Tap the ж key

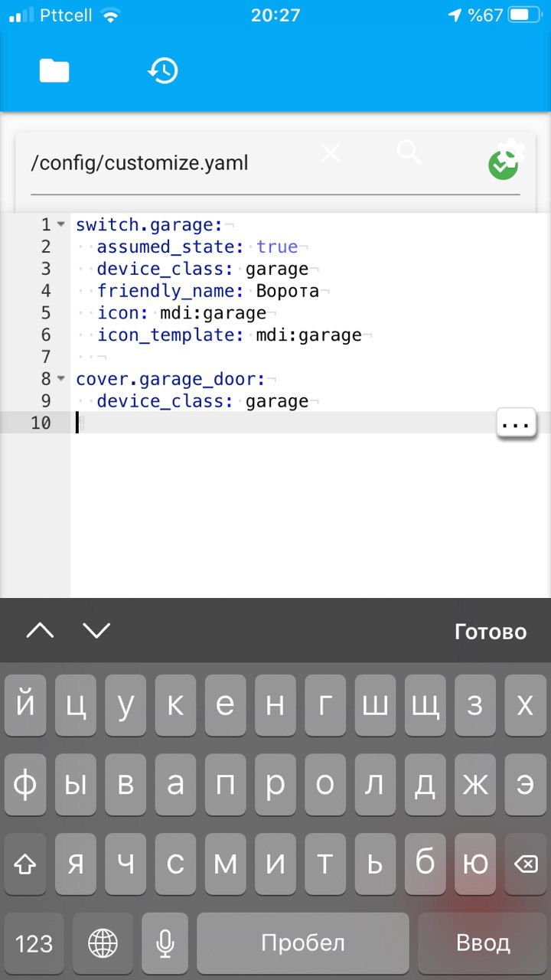click(475, 785)
